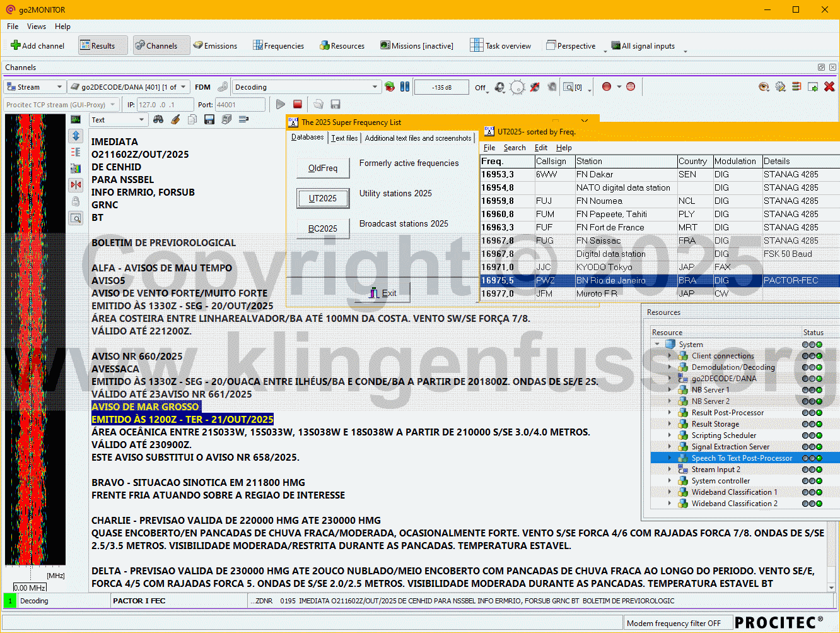Click the floppy disk save icon beside Text dropdown
The width and height of the screenshot is (840, 633).
(x=209, y=119)
